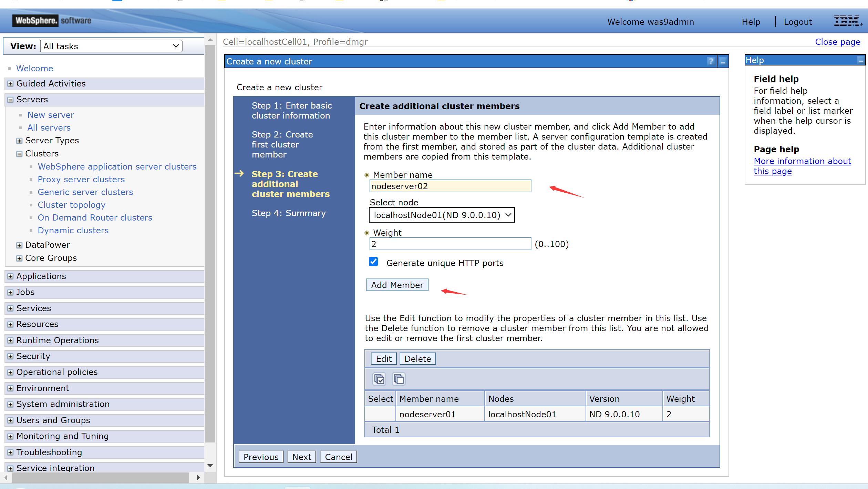Click the Add Member button

pos(397,285)
